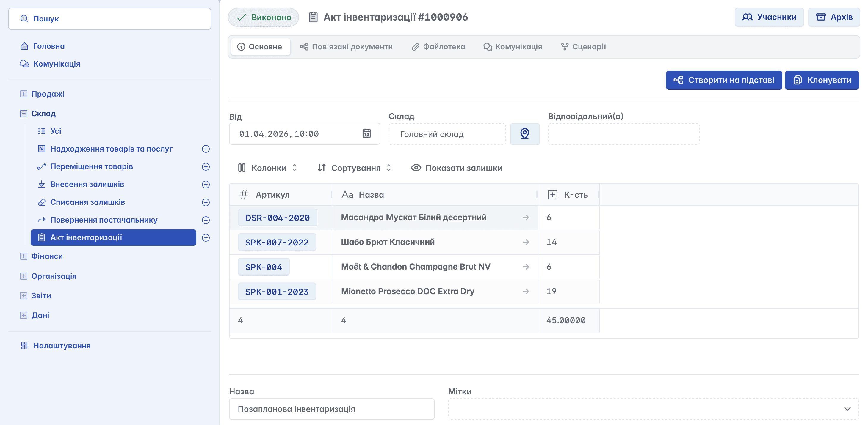Click plus next to Переміщення товарів
The image size is (868, 425).
click(206, 167)
